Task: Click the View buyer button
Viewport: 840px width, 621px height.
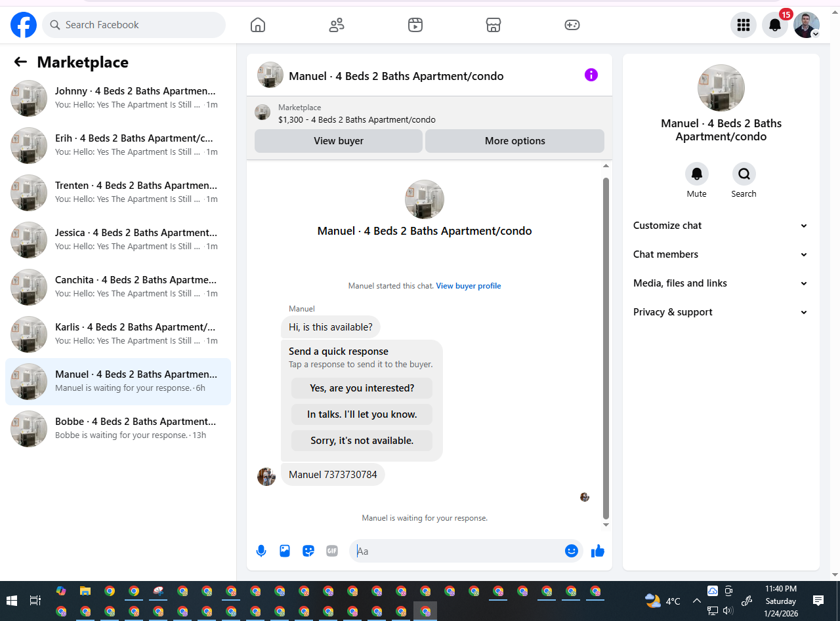Action: click(x=339, y=141)
